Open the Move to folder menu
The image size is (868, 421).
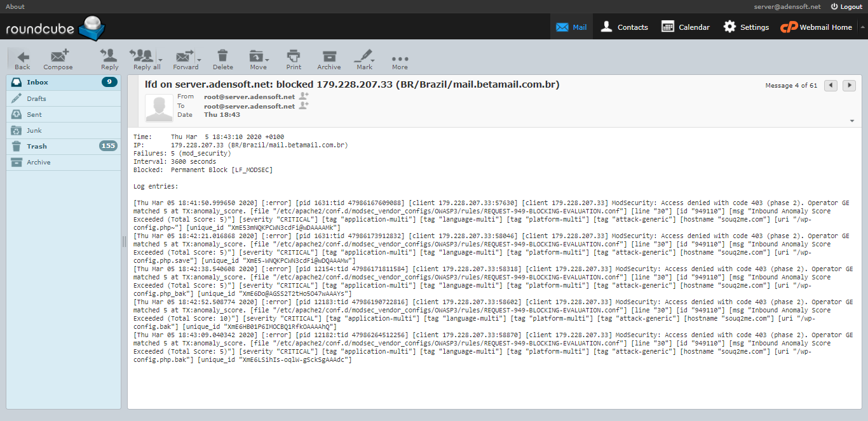[x=258, y=59]
